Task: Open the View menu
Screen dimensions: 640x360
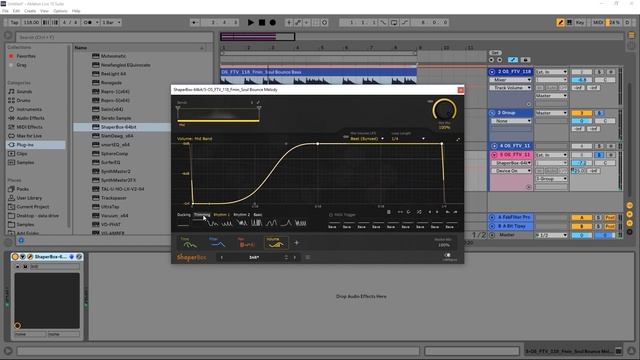Action: pyautogui.click(x=44, y=11)
